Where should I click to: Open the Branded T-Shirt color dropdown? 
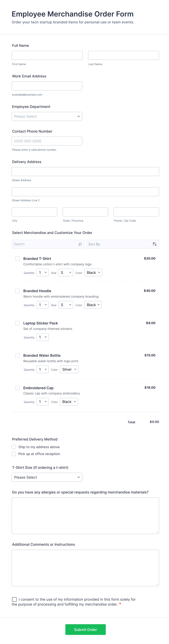tap(93, 273)
